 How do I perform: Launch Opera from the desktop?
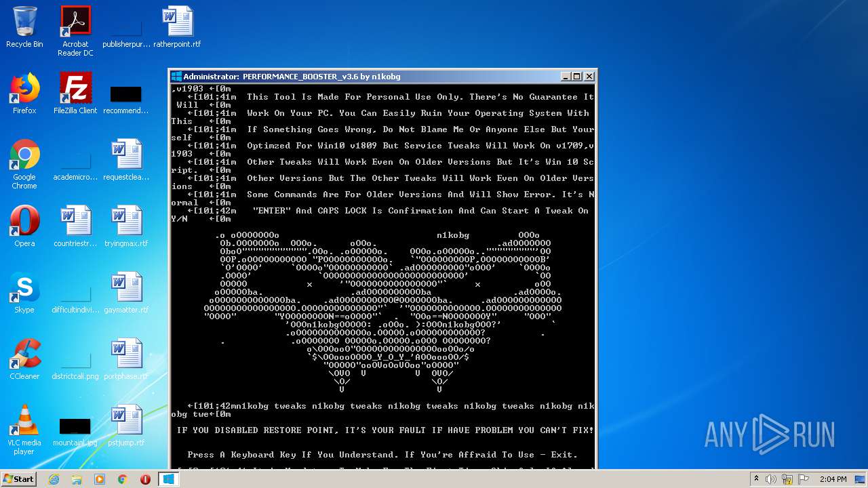(x=24, y=226)
